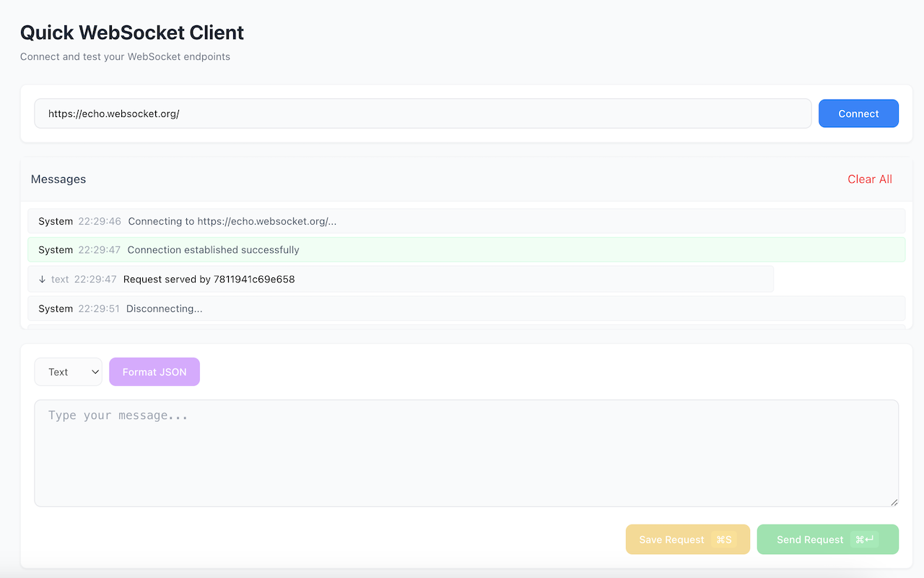The height and width of the screenshot is (578, 924).
Task: Click the Messages panel header
Action: point(58,178)
